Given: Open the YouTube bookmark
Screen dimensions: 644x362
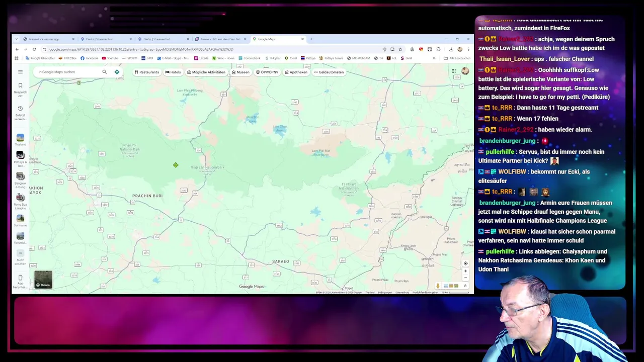Looking at the screenshot, I should tap(110, 58).
